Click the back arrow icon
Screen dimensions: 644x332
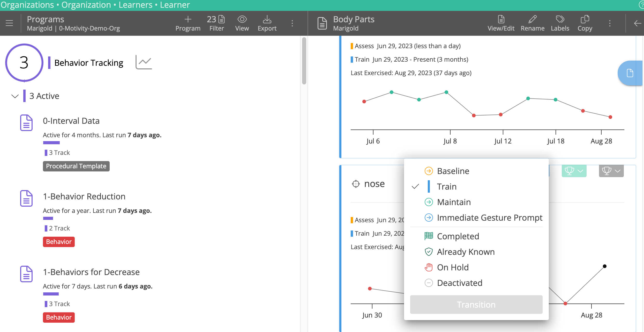(x=638, y=23)
